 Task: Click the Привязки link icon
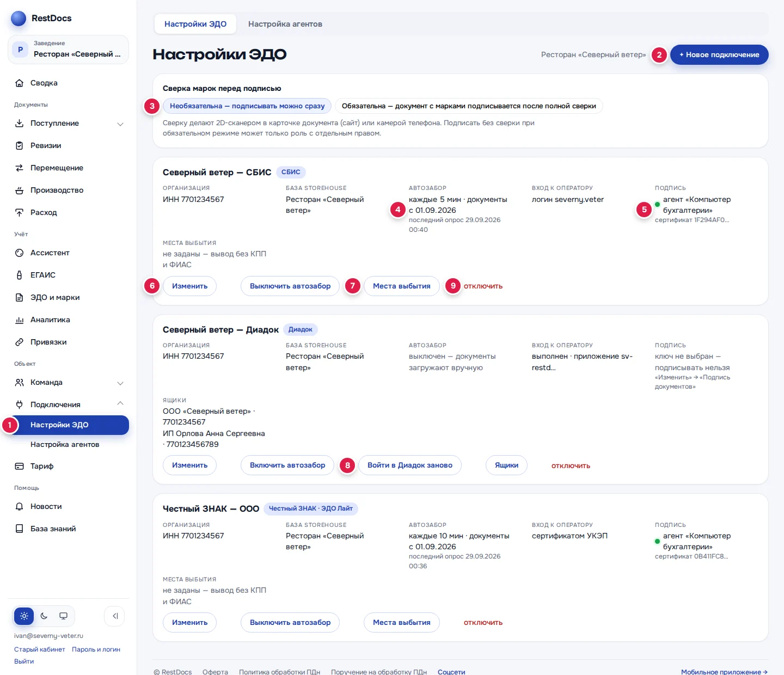point(20,342)
